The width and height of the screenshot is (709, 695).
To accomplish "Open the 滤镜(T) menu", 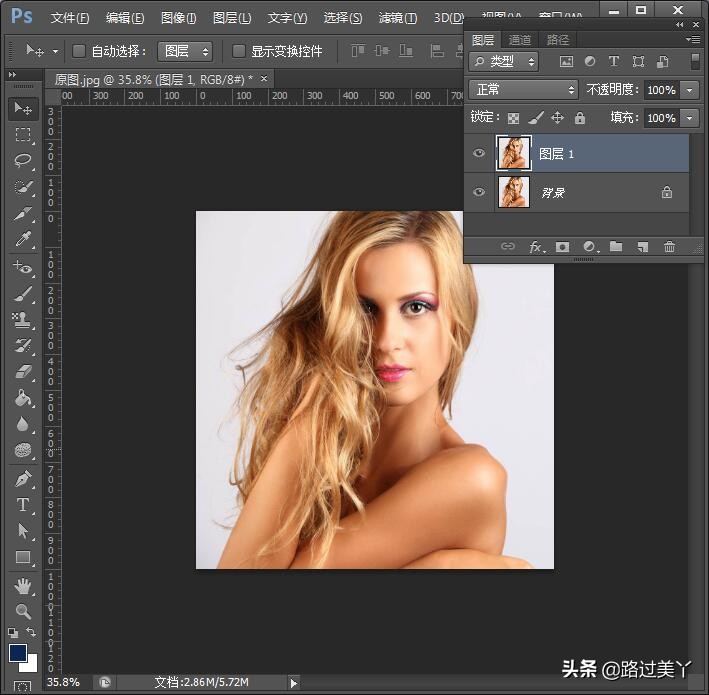I will [397, 18].
